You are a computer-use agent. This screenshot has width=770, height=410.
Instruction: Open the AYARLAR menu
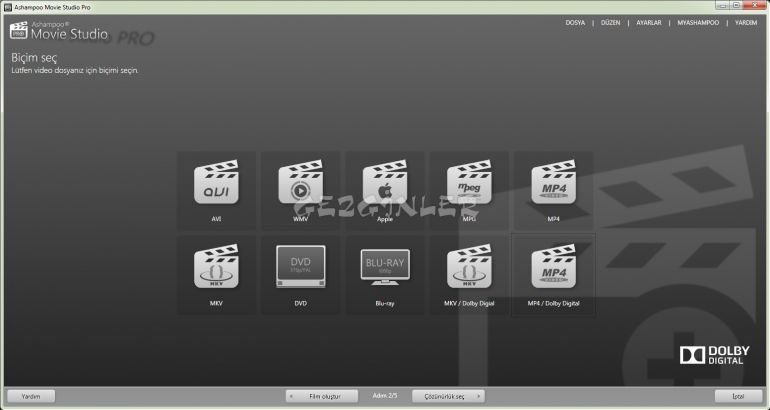tap(649, 23)
